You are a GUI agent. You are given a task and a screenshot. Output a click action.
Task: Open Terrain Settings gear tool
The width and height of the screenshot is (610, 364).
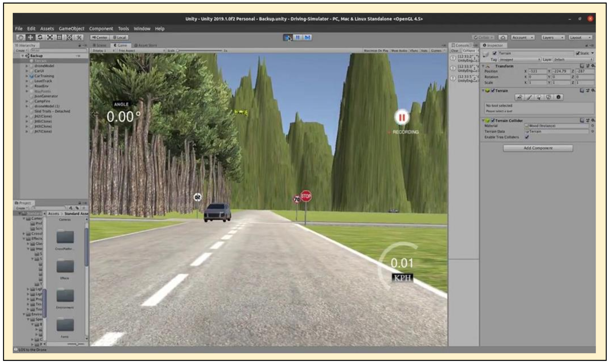pos(559,97)
